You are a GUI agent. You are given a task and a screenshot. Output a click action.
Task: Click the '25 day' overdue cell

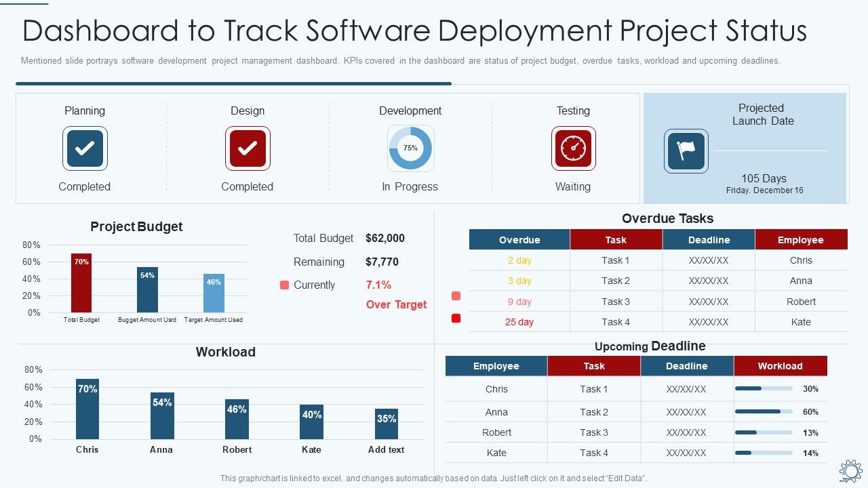click(x=519, y=322)
